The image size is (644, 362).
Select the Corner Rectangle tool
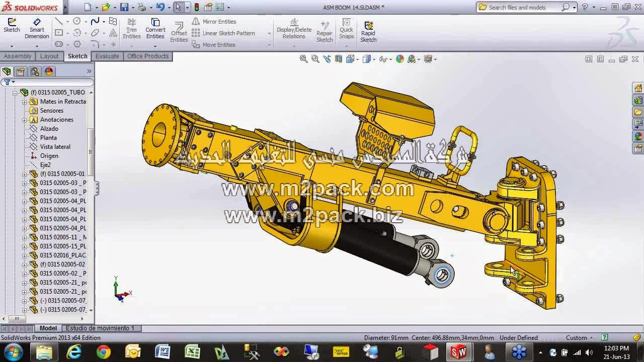click(x=59, y=33)
